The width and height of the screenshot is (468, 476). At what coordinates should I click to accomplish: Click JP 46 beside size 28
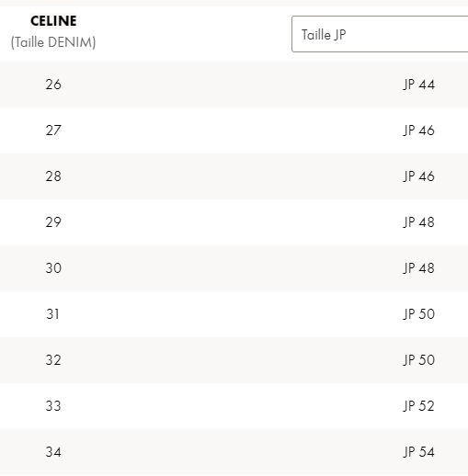click(419, 176)
